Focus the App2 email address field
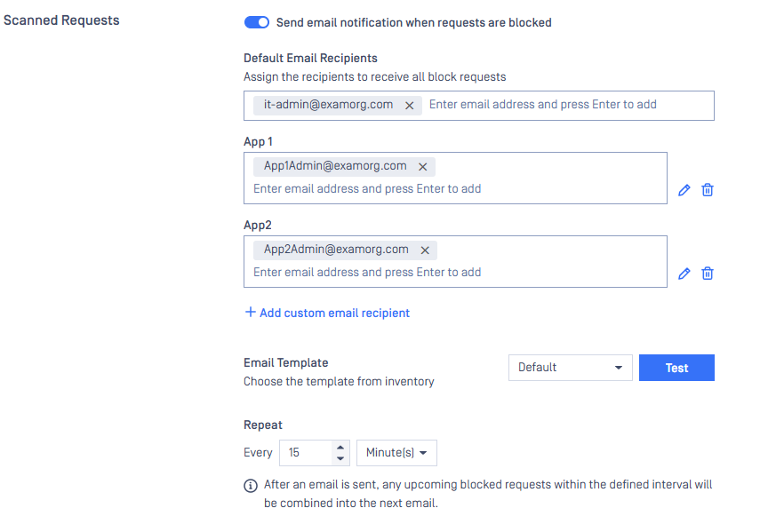The height and width of the screenshot is (532, 776). [455, 273]
